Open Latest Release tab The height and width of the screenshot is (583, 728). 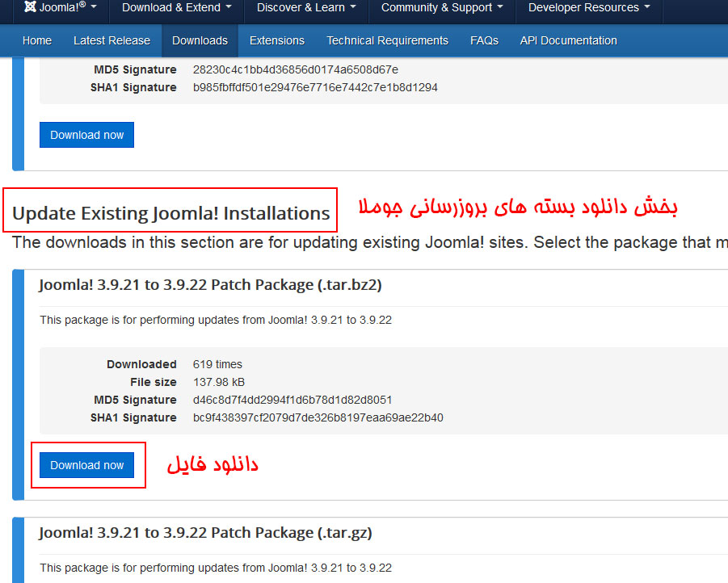point(112,41)
